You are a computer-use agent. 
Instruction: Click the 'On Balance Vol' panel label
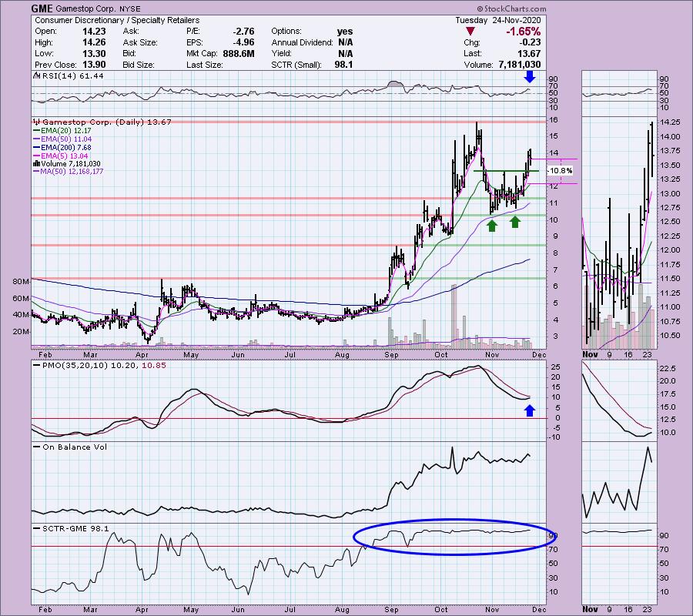pyautogui.click(x=74, y=447)
